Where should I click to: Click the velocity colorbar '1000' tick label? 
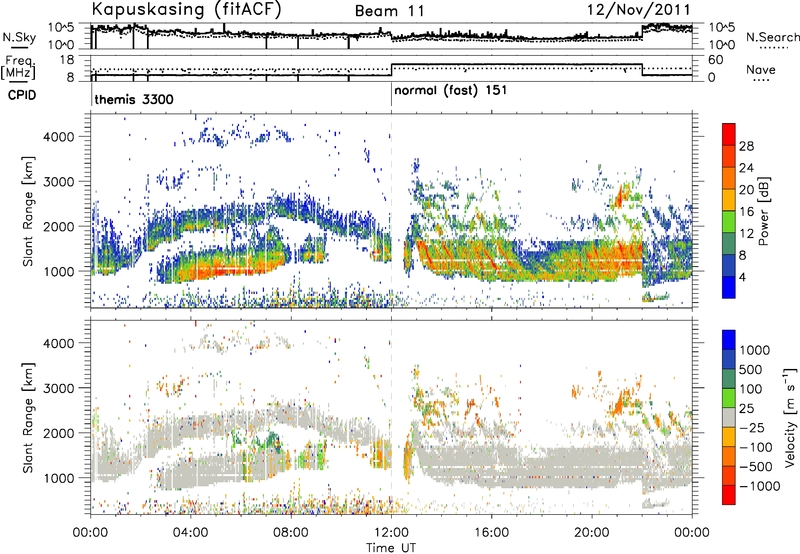(754, 350)
